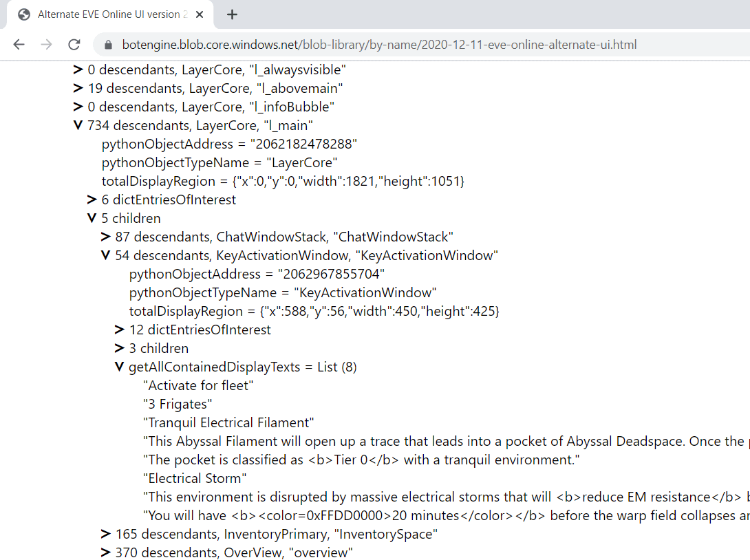Click the "Activate for fleet" text
Screen dimensions: 750x560
[x=198, y=386]
